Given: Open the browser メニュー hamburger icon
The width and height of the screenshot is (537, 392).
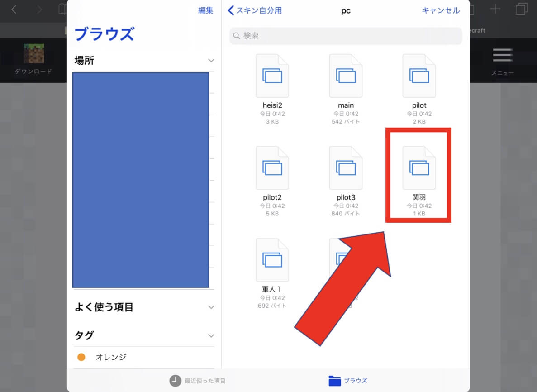Looking at the screenshot, I should [502, 56].
